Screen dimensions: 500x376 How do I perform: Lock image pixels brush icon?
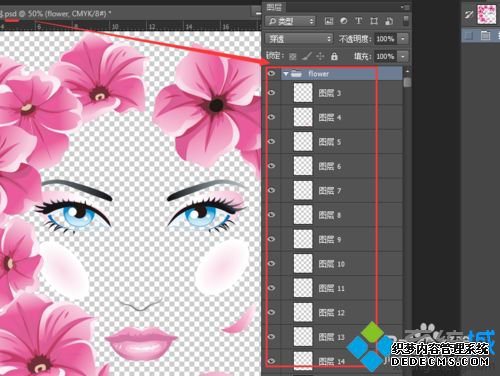[x=306, y=56]
